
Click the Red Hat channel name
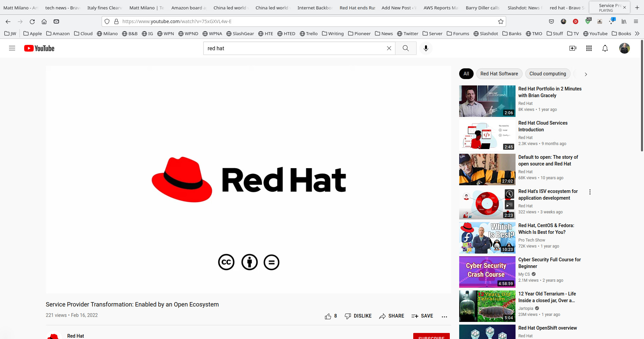coord(75,336)
